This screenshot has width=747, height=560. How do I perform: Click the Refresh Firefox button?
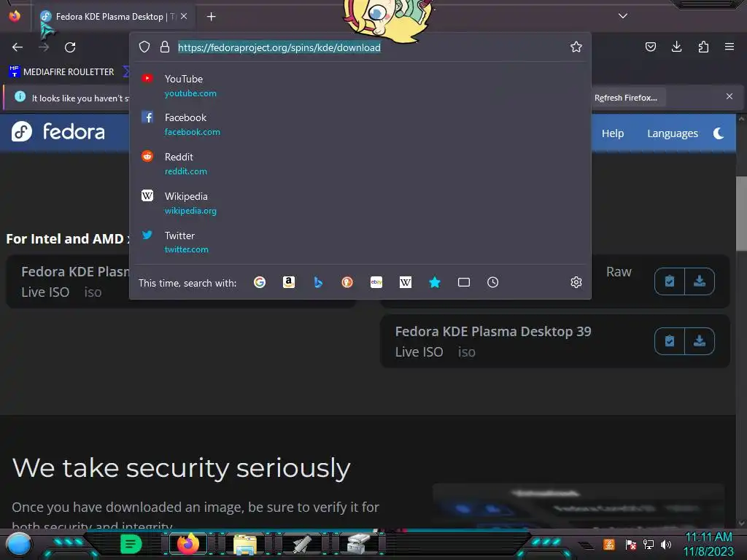coord(626,98)
